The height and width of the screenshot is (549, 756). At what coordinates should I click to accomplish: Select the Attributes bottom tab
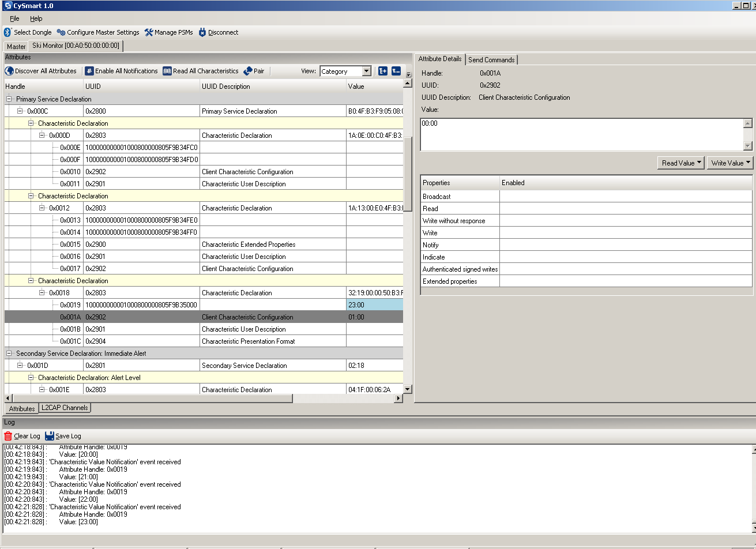click(22, 408)
